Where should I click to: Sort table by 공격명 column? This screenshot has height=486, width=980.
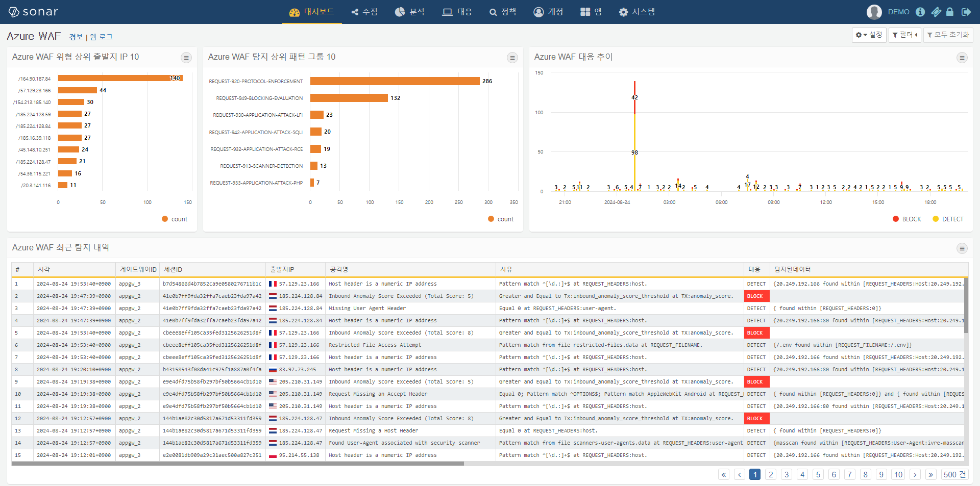click(x=410, y=269)
